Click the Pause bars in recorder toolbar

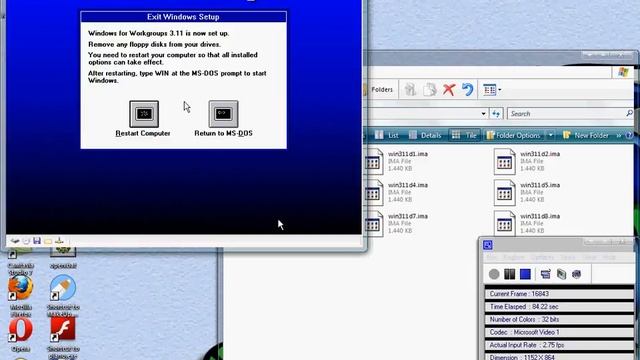click(509, 274)
